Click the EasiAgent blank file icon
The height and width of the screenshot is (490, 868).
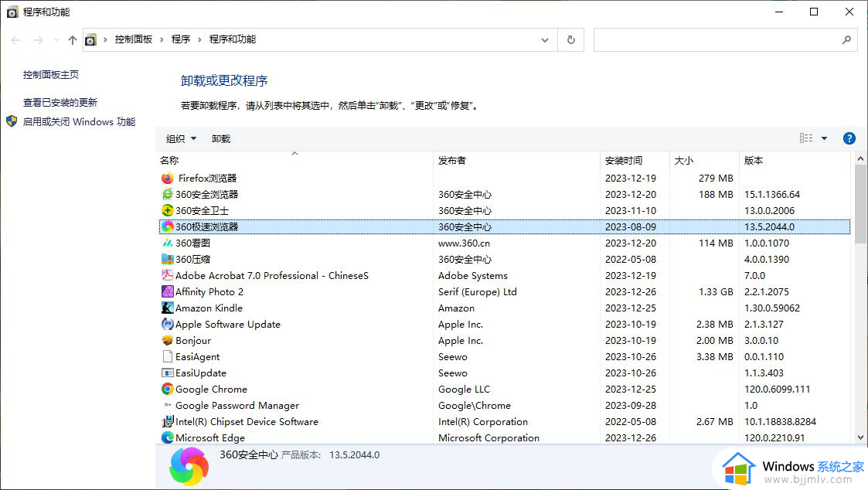click(167, 356)
